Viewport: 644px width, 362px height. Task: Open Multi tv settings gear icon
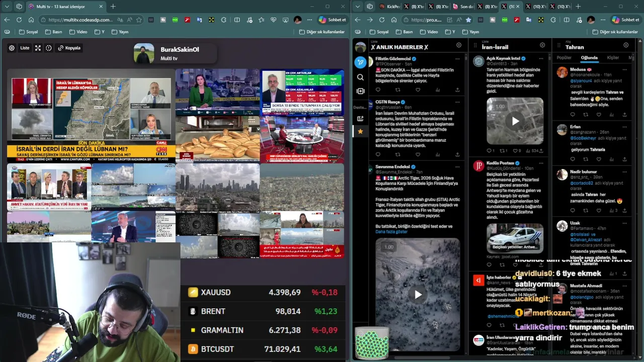click(12, 48)
